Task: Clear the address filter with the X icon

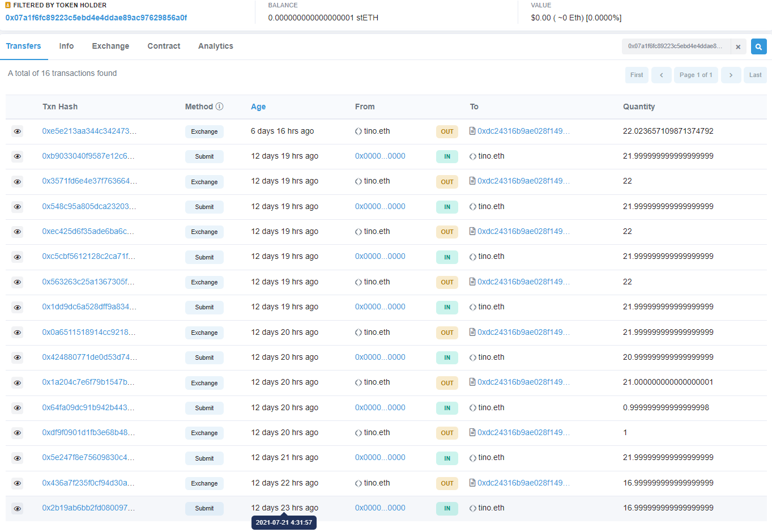Action: (738, 46)
